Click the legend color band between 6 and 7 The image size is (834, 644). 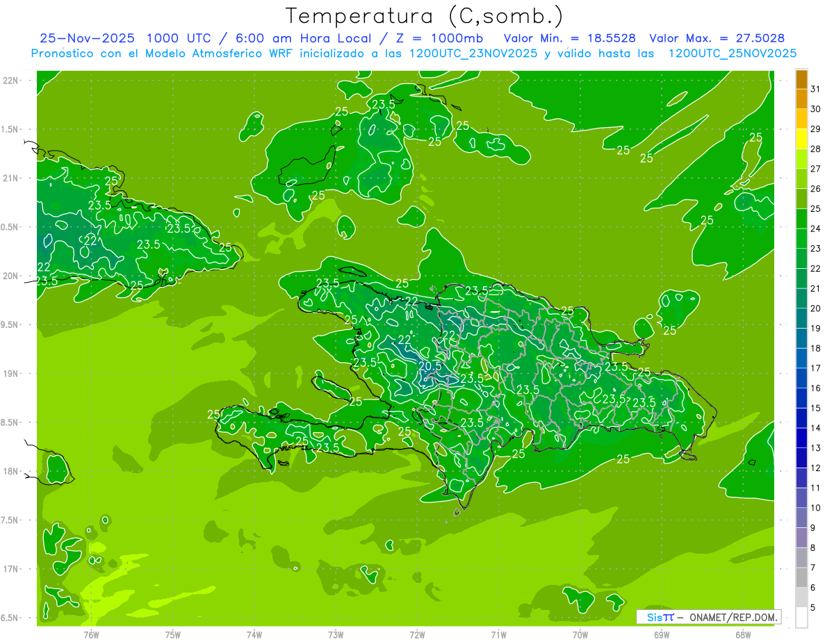[x=801, y=578]
